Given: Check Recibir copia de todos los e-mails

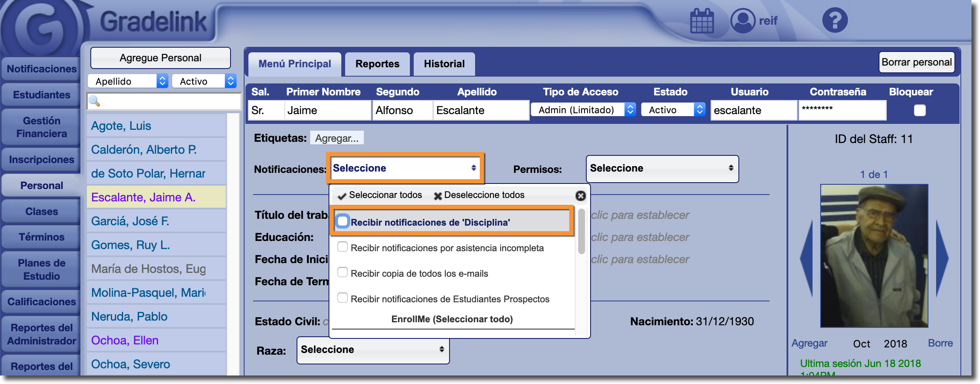Looking at the screenshot, I should (x=343, y=272).
